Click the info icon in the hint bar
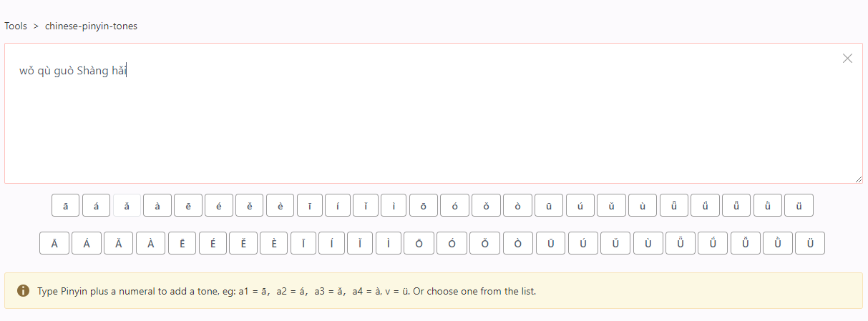This screenshot has width=868, height=321. click(x=23, y=291)
